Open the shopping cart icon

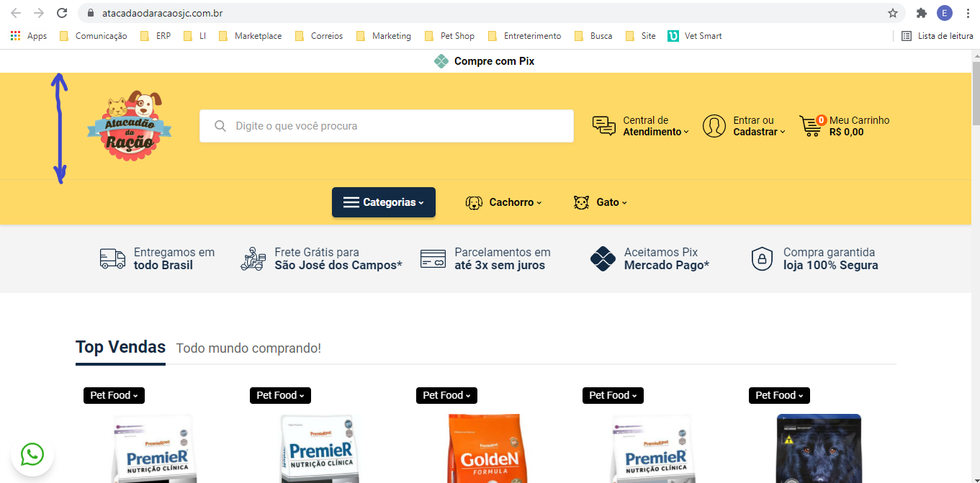812,125
